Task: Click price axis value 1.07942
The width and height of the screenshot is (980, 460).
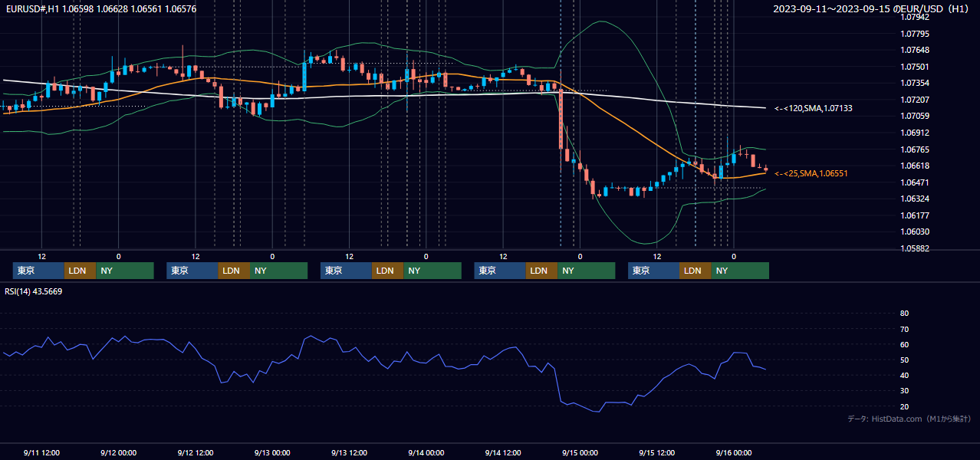Action: pyautogui.click(x=914, y=17)
